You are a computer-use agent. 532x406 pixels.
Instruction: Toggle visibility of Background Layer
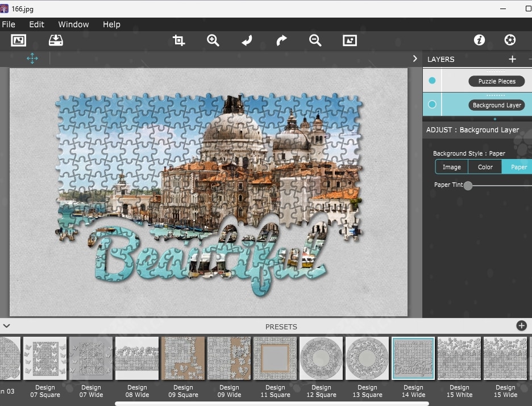[432, 104]
